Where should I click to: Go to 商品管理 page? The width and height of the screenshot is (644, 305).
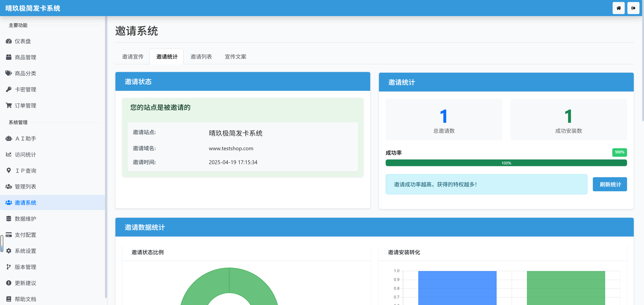pos(52,57)
